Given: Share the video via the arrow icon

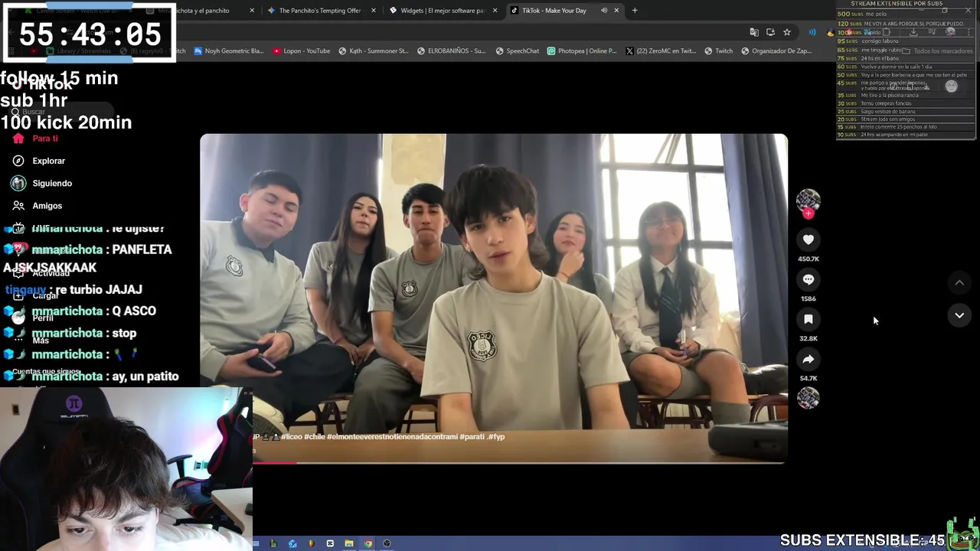Looking at the screenshot, I should (x=808, y=359).
